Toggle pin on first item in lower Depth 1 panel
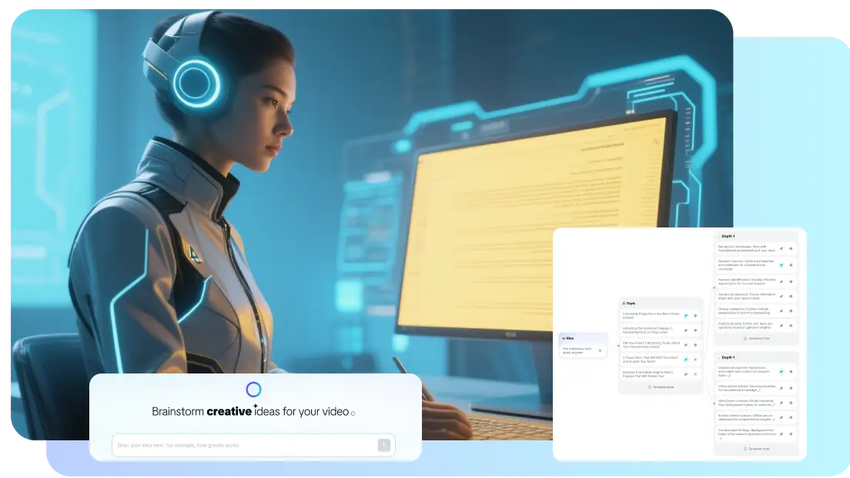The width and height of the screenshot is (850, 478). click(x=782, y=370)
